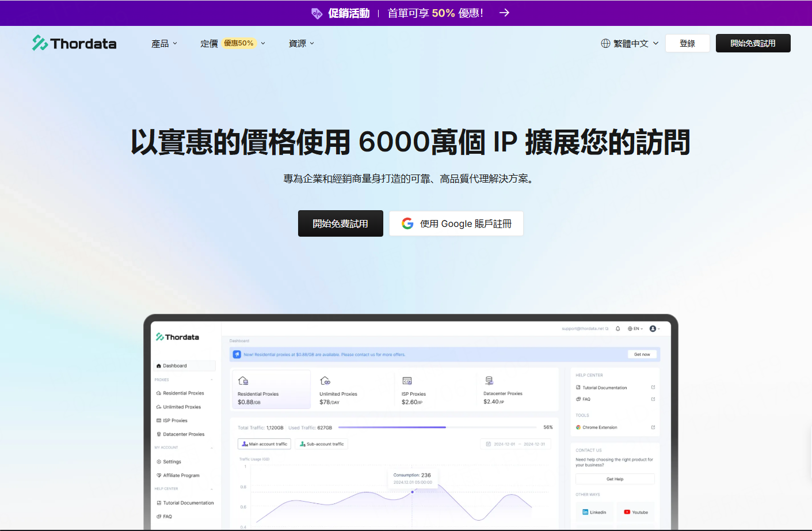Screen dimensions: 812x531
Task: Open the EN language dropdown in the dashboard
Action: (635, 329)
